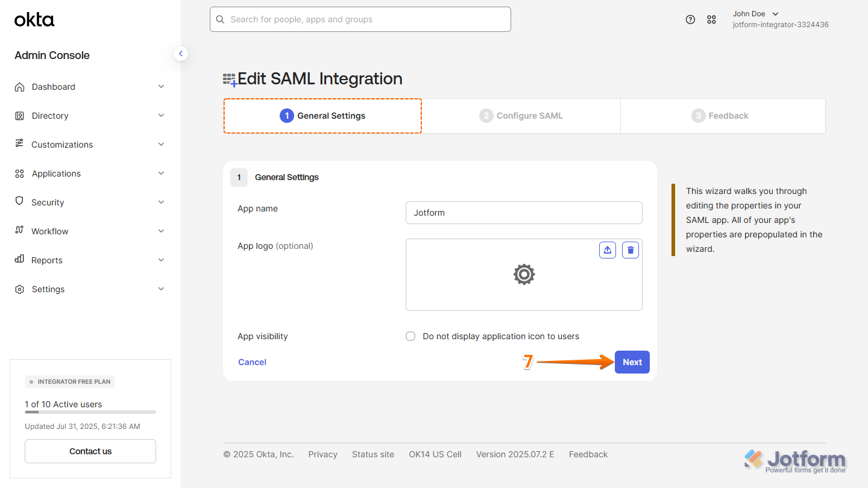Click the jotform-integrator-3324436 org name

[781, 25]
